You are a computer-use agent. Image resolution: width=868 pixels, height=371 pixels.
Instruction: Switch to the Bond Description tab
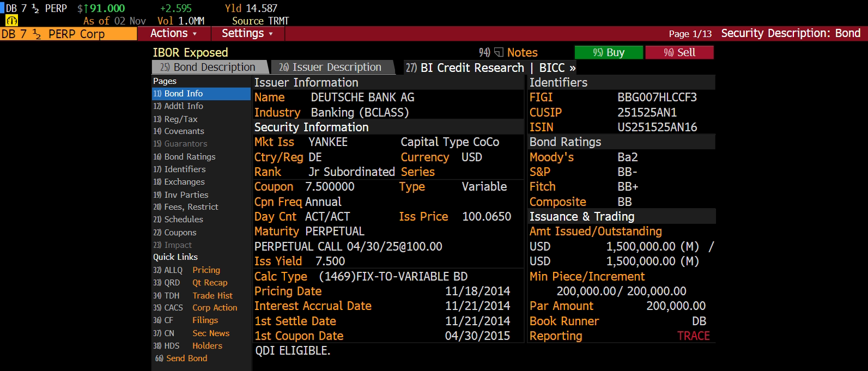(x=210, y=67)
